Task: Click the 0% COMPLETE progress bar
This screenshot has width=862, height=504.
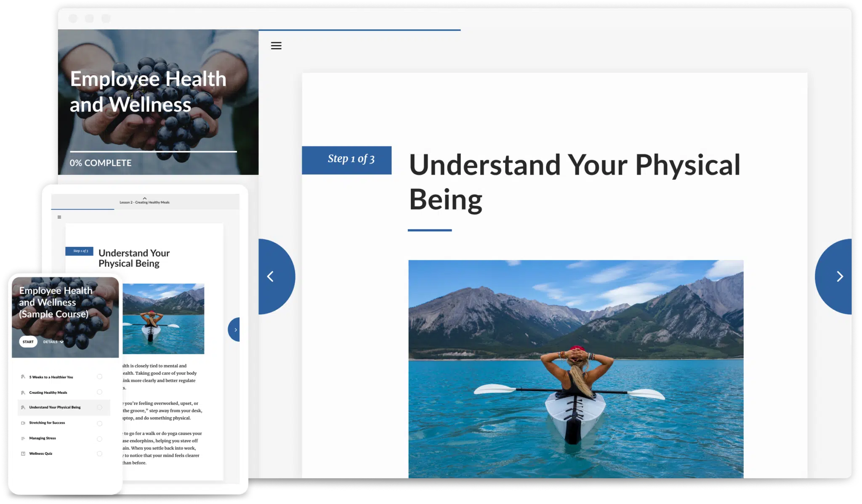Action: tap(153, 151)
